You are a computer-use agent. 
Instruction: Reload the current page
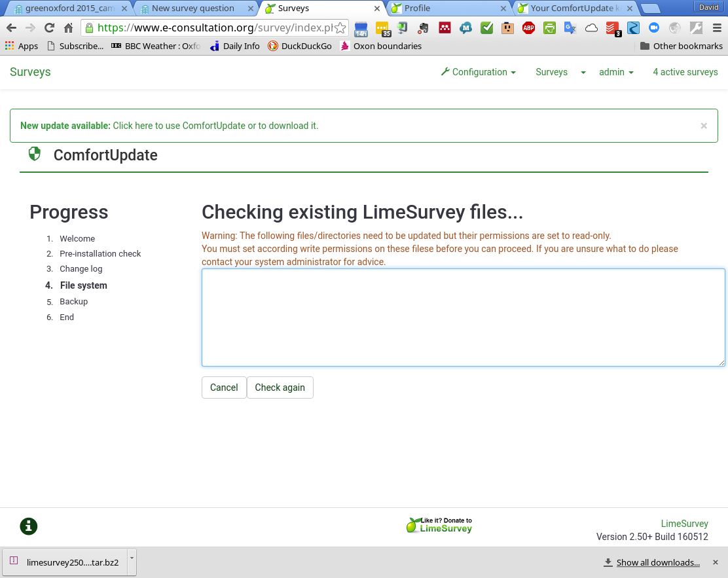49,28
